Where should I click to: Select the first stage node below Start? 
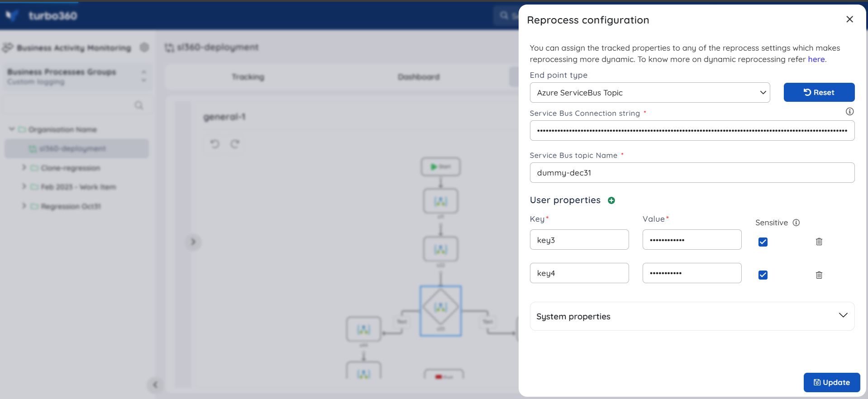pyautogui.click(x=440, y=201)
